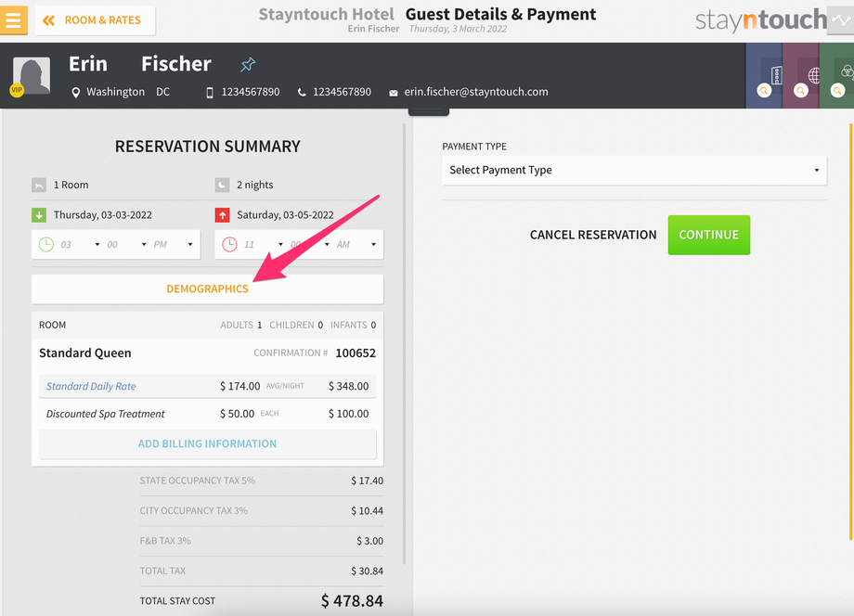This screenshot has height=616, width=854.
Task: Click the location pin beside Washington
Action: (x=76, y=93)
